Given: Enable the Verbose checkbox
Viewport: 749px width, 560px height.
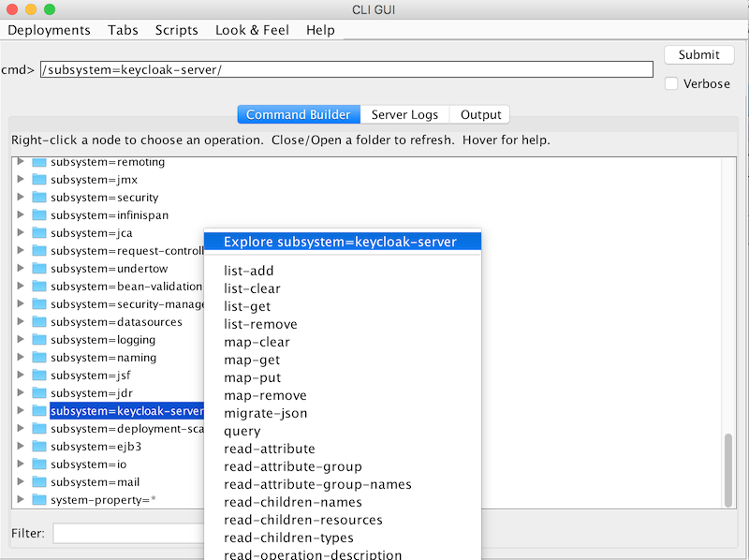Looking at the screenshot, I should (x=671, y=83).
